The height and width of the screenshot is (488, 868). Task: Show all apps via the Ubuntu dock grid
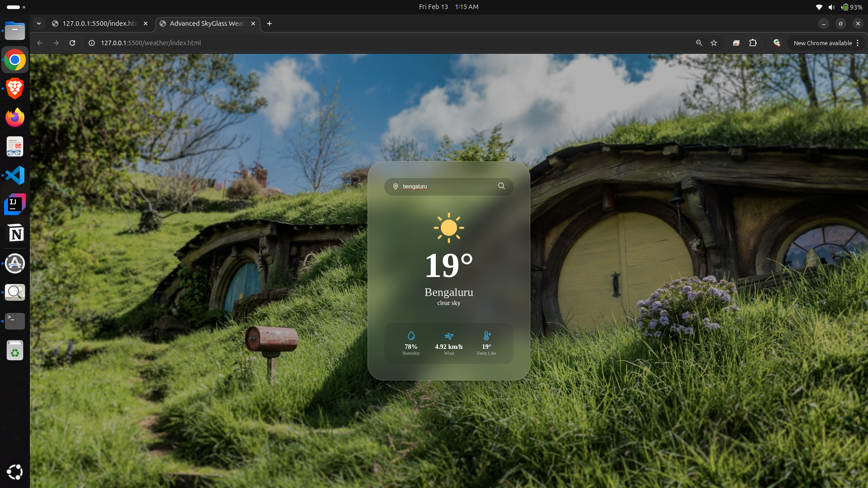[15, 472]
